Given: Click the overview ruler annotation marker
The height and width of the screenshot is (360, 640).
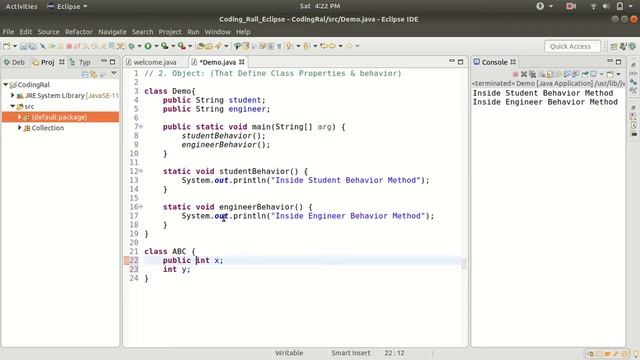Looking at the screenshot, I should coord(464,264).
